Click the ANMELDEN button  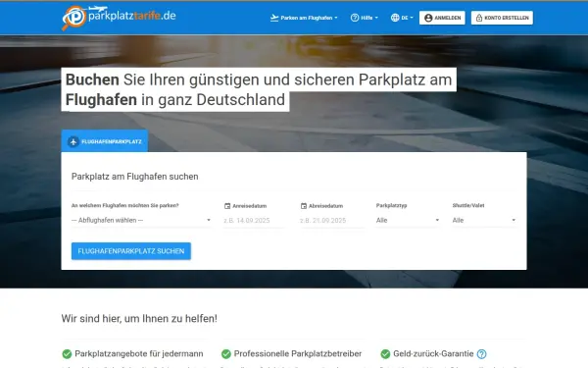coord(442,18)
